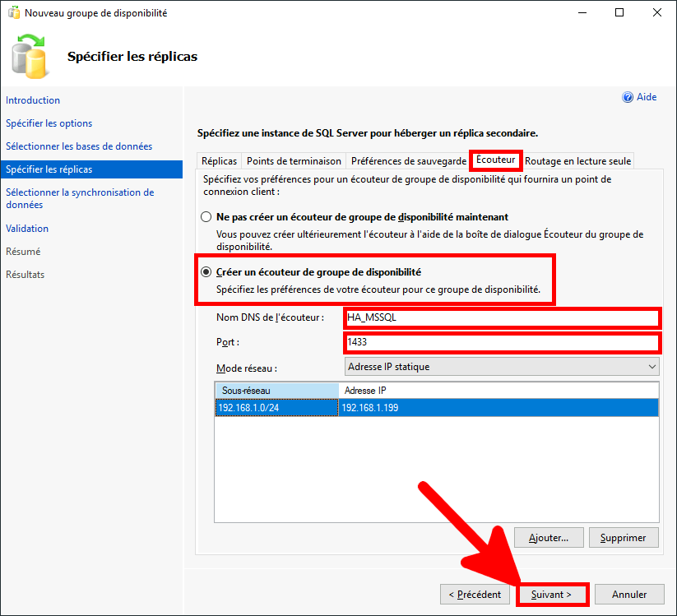Image resolution: width=677 pixels, height=616 pixels.
Task: Click the title bar application icon
Action: point(12,12)
